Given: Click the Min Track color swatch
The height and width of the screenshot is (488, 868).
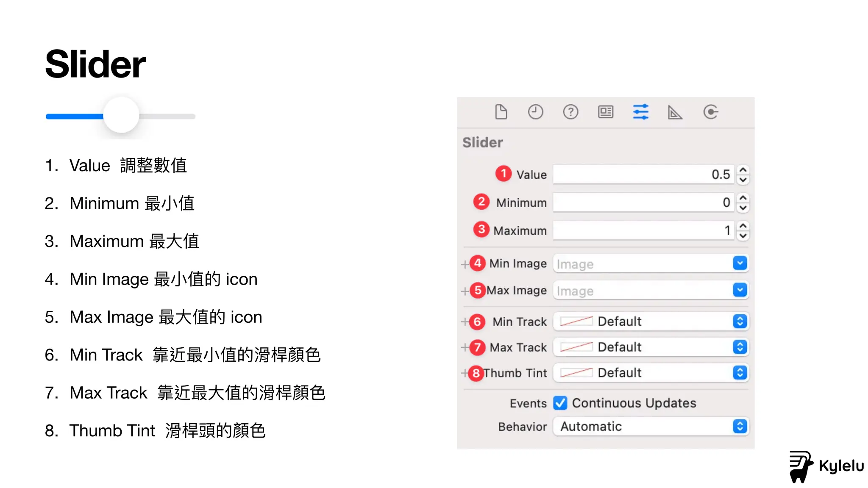Looking at the screenshot, I should coord(576,322).
